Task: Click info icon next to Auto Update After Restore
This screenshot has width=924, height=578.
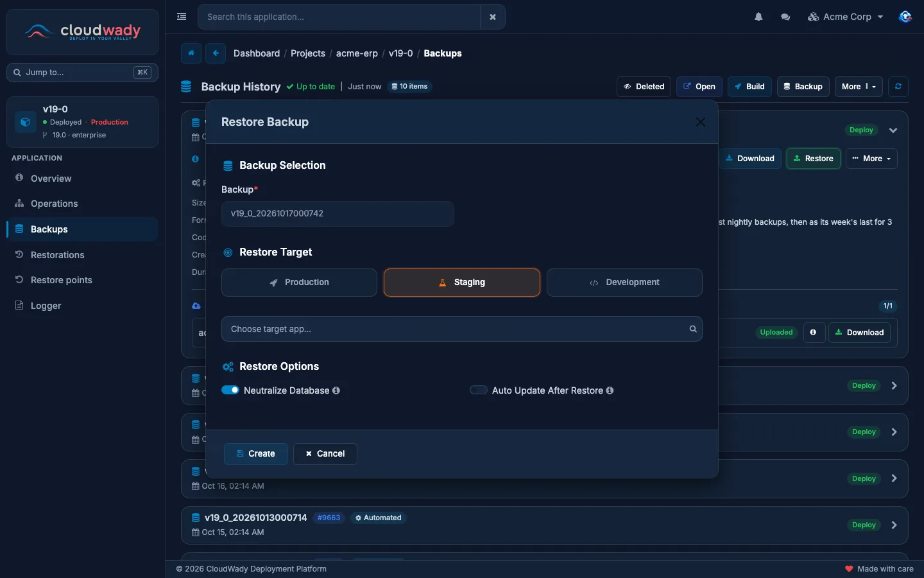Action: [x=610, y=390]
